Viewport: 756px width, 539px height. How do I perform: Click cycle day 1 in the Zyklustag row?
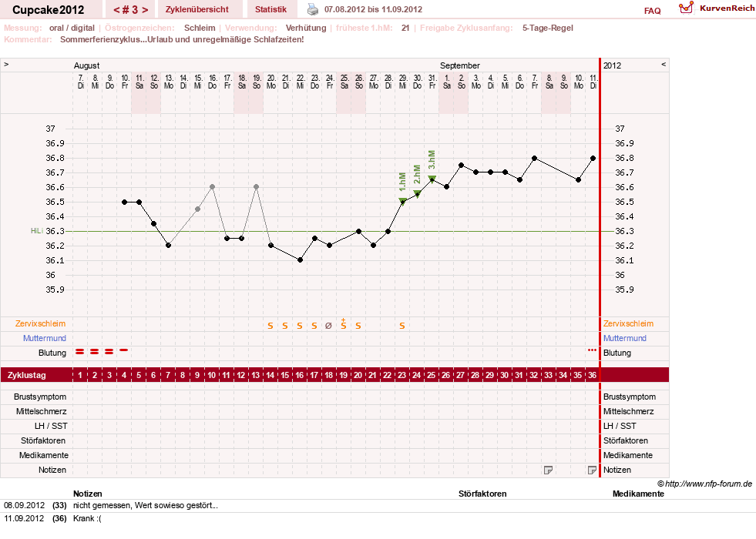click(80, 375)
